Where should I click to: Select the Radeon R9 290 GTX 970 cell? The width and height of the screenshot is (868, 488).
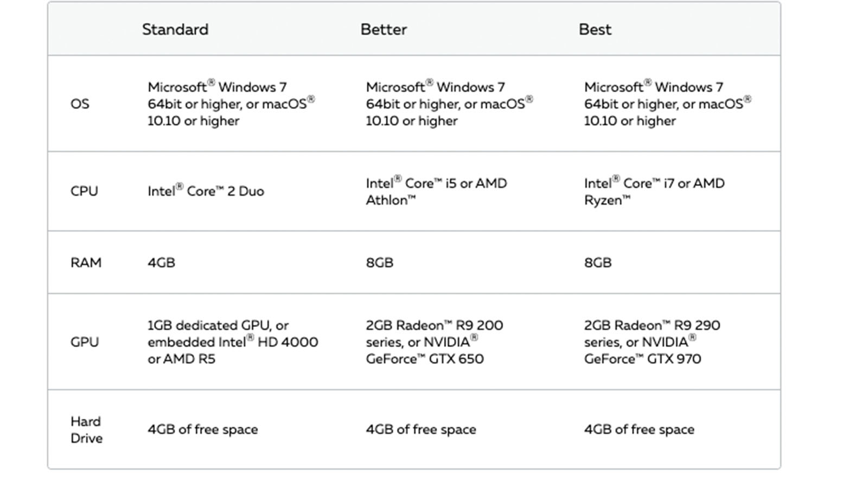pos(652,342)
